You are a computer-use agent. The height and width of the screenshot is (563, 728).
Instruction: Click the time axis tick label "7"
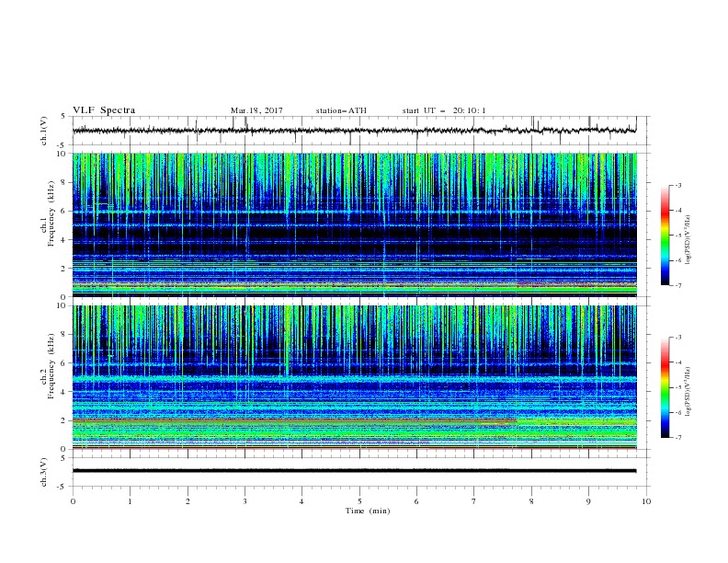pyautogui.click(x=474, y=501)
